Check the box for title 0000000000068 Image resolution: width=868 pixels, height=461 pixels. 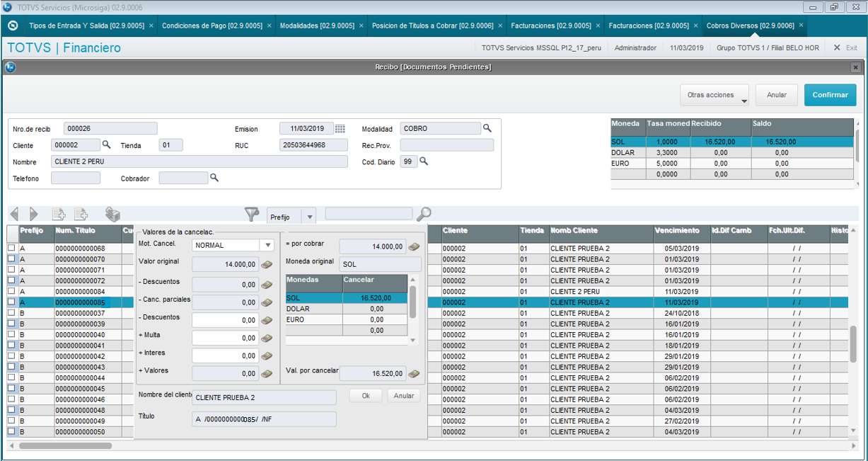11,249
